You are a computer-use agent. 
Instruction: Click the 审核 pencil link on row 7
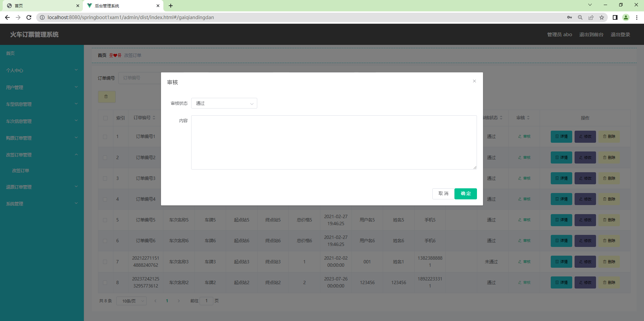(524, 262)
